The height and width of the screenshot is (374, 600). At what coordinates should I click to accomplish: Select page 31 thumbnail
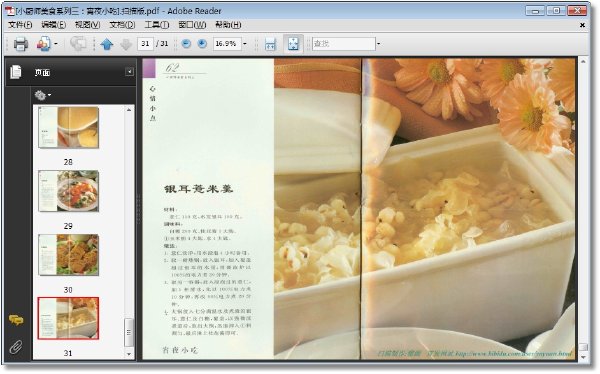tap(68, 318)
